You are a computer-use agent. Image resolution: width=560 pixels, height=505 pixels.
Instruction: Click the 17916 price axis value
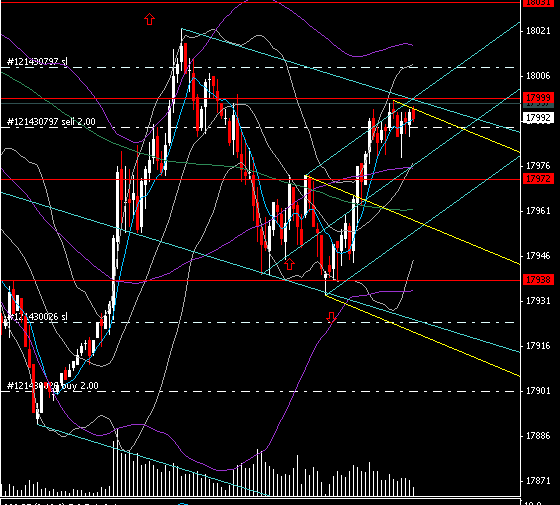(538, 346)
